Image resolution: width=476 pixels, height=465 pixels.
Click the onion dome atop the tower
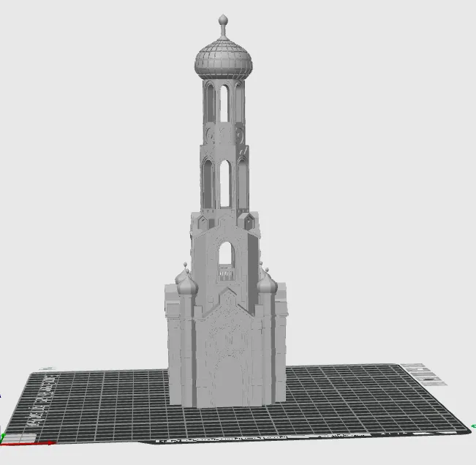(x=224, y=58)
